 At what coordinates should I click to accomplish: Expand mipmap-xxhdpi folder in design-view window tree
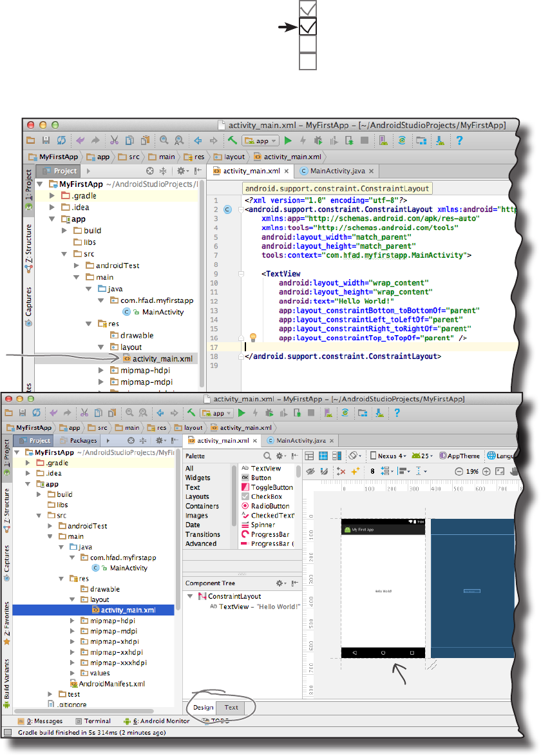[x=72, y=652]
